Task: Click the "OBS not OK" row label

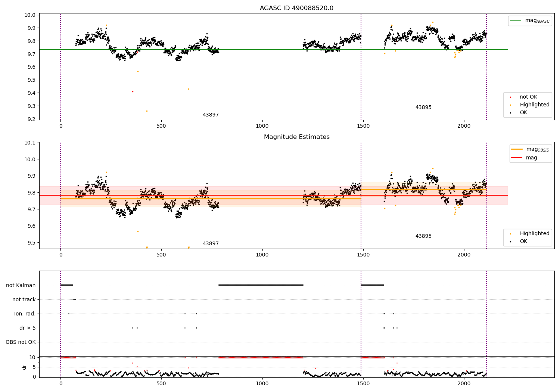Action: click(21, 342)
